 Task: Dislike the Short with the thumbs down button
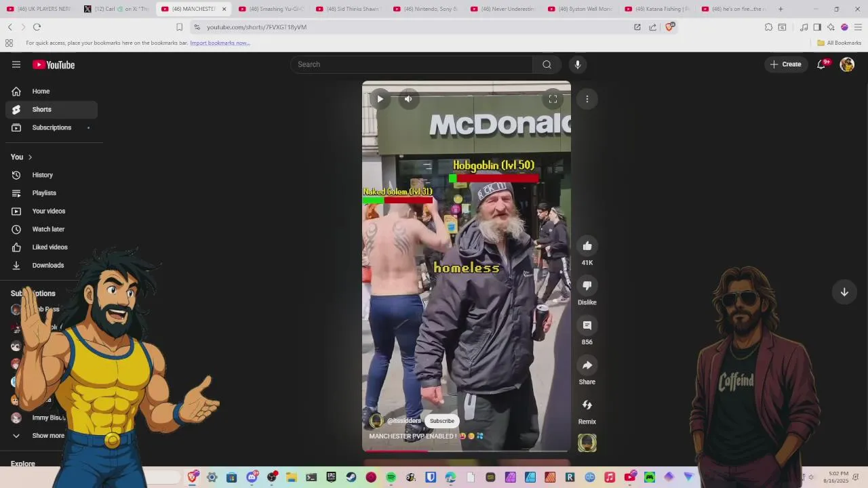click(587, 286)
